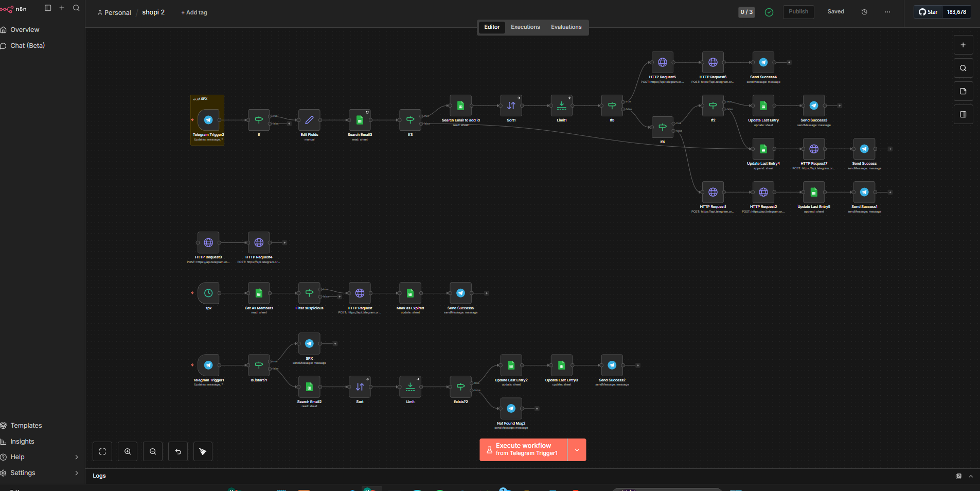Zoom out of the canvas
This screenshot has width=980, height=491.
pyautogui.click(x=153, y=452)
